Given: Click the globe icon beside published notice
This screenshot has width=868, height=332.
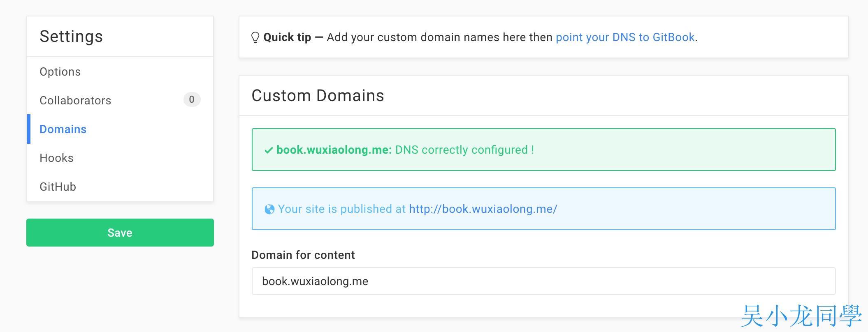Looking at the screenshot, I should [x=269, y=210].
